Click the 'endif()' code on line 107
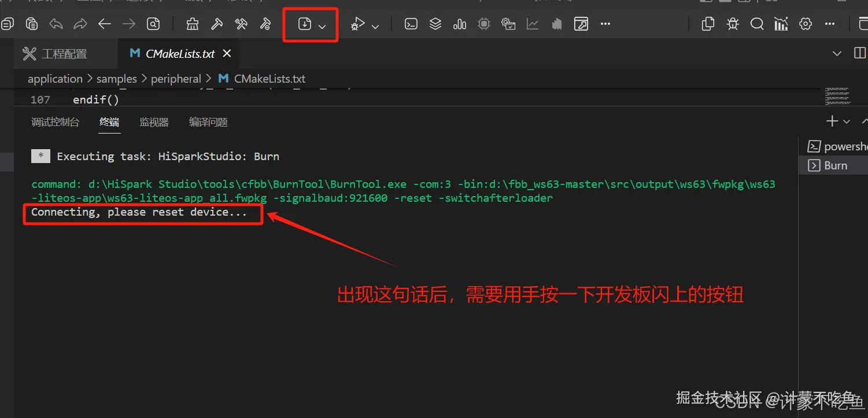 pos(96,99)
